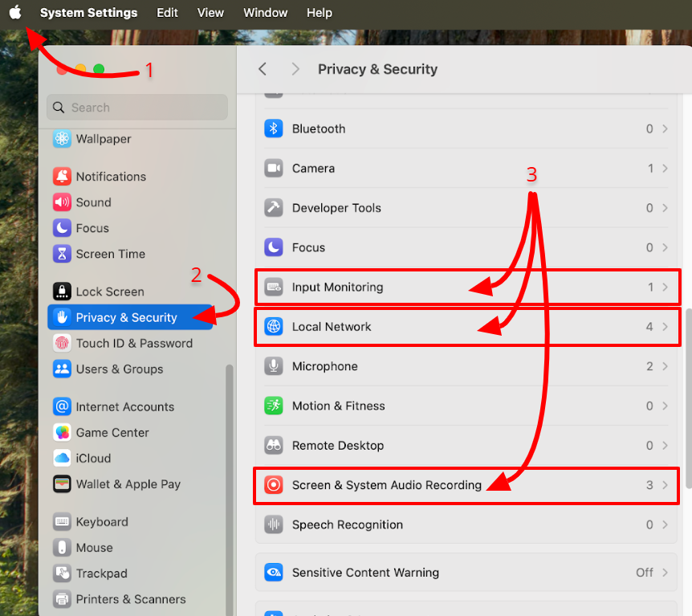The image size is (692, 616).
Task: Open the Screen Time sidebar label
Action: [110, 254]
